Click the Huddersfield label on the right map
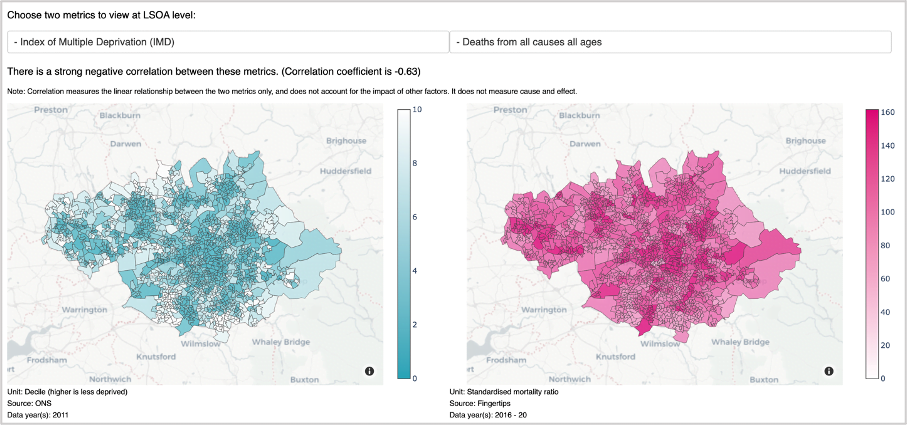This screenshot has height=426, width=908. pyautogui.click(x=806, y=171)
